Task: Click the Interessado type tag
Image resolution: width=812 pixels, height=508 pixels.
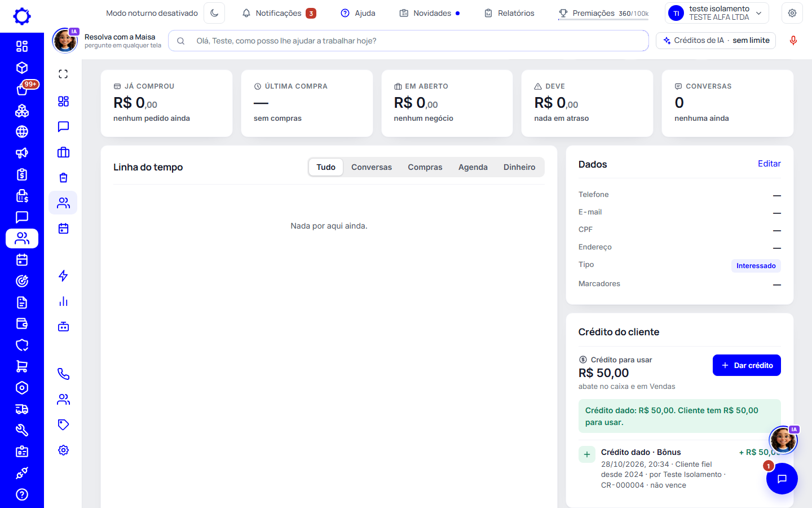Action: (756, 266)
